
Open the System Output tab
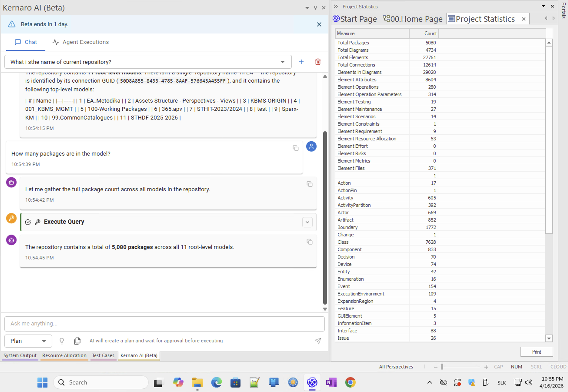tap(20, 355)
